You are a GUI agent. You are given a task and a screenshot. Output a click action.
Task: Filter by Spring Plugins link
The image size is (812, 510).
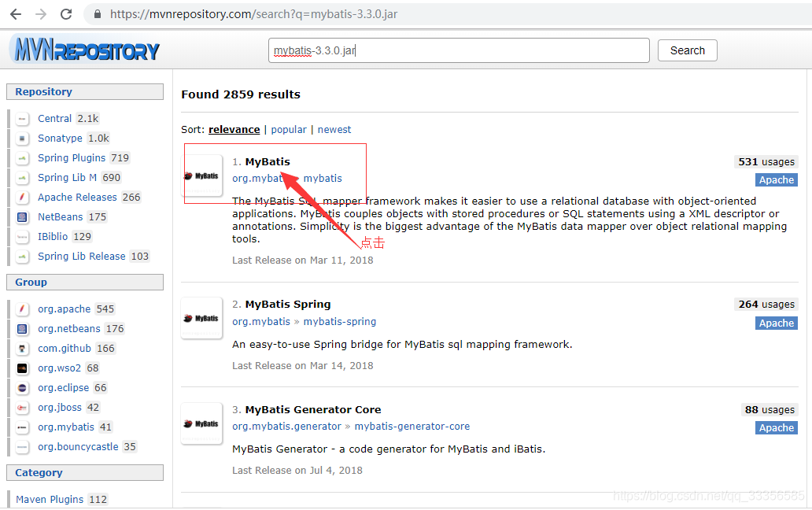coord(72,158)
